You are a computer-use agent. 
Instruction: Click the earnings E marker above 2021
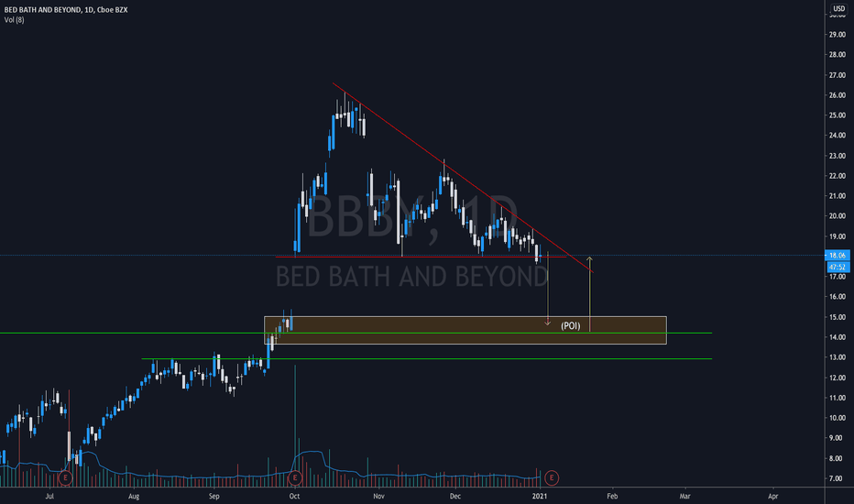pyautogui.click(x=552, y=477)
